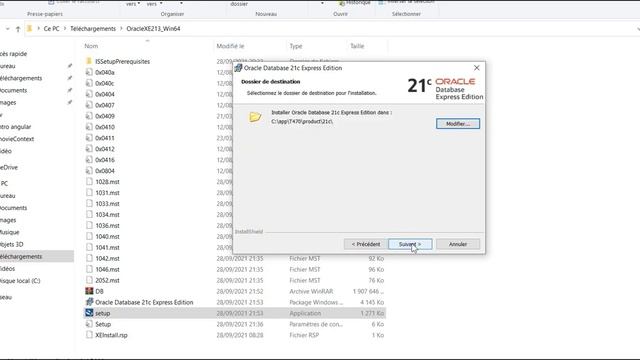
Task: Open Musique in navigation pane
Action: coord(9,232)
